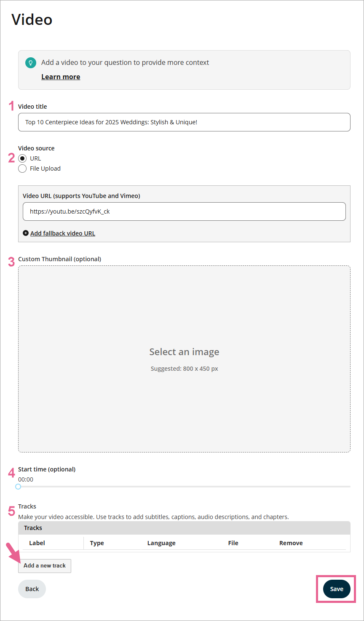Click the Type column header
The width and height of the screenshot is (364, 621).
click(97, 543)
